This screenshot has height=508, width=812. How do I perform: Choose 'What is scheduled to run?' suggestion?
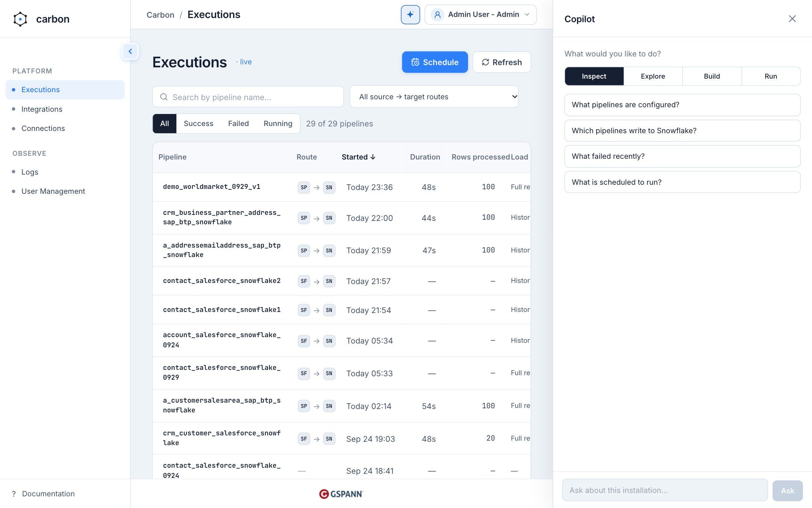682,182
